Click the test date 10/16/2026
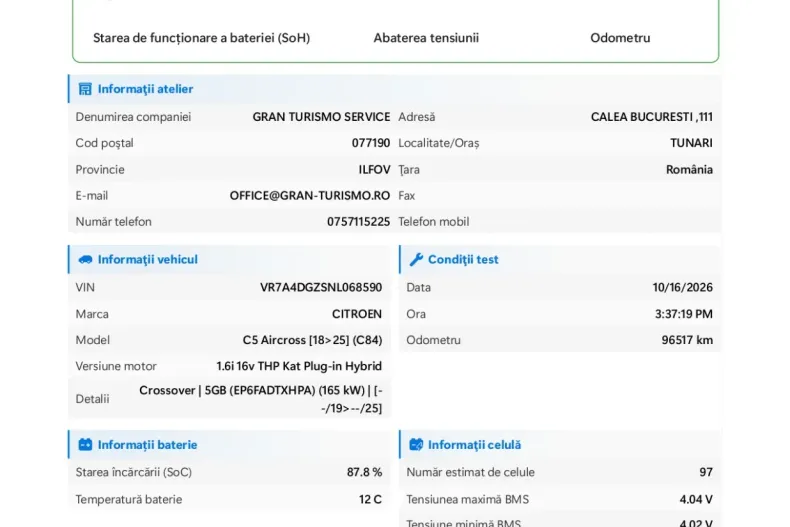 (683, 287)
